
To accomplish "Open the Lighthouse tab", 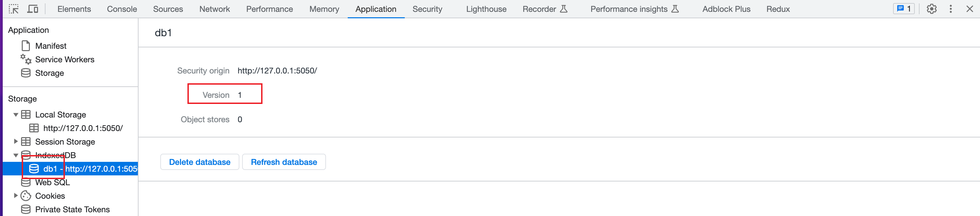I will pyautogui.click(x=486, y=9).
